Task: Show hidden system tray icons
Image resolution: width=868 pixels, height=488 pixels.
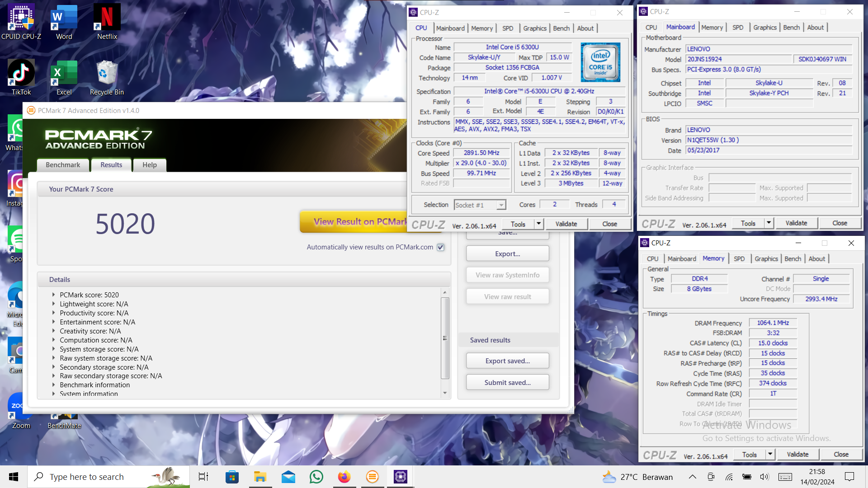Action: coord(692,477)
